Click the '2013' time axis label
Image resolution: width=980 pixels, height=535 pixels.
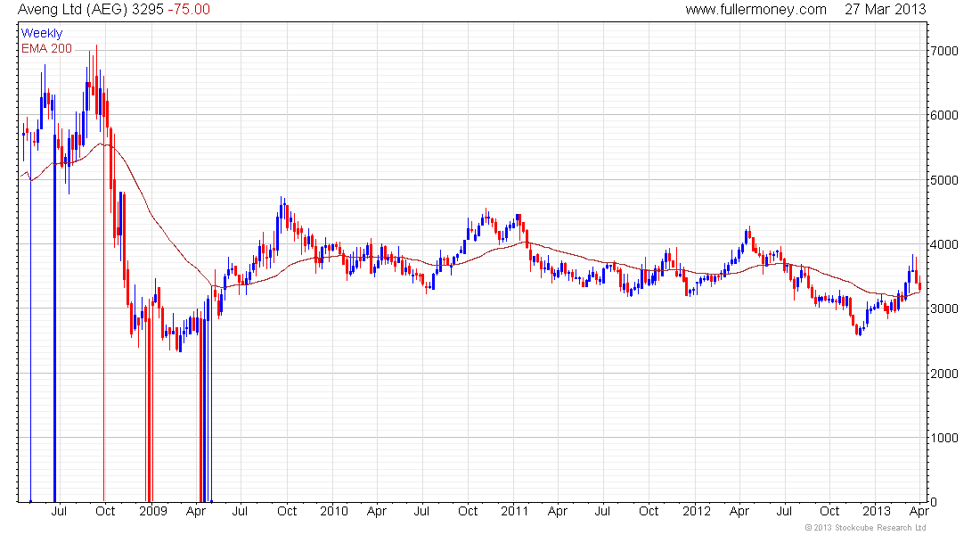pyautogui.click(x=877, y=511)
